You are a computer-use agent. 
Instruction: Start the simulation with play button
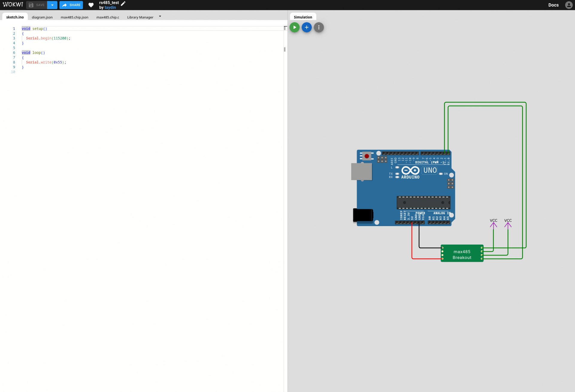pos(294,27)
